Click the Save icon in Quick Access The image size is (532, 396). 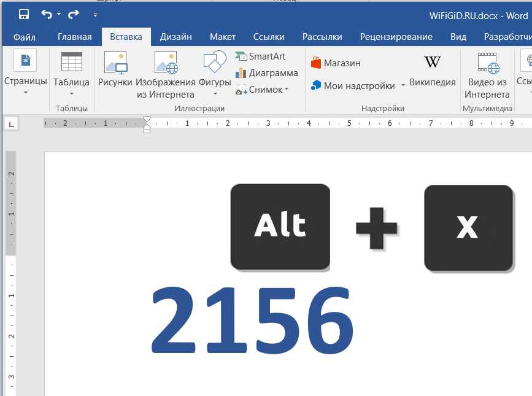click(x=24, y=14)
